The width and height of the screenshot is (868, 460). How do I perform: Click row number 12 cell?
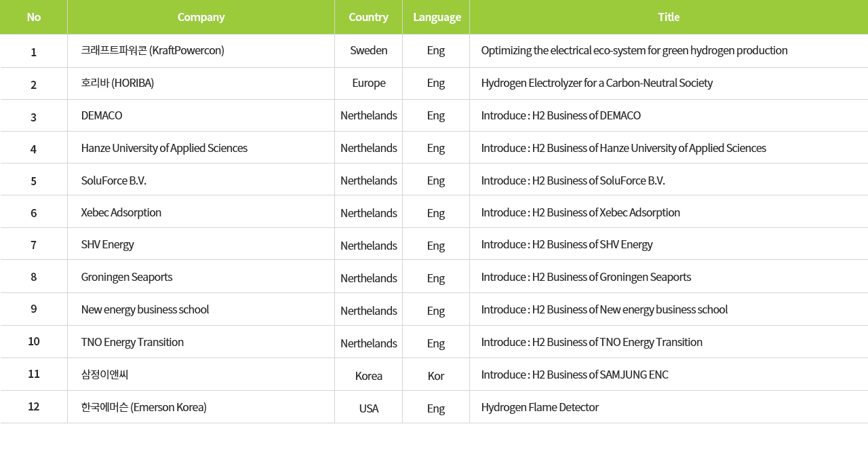[x=33, y=406]
